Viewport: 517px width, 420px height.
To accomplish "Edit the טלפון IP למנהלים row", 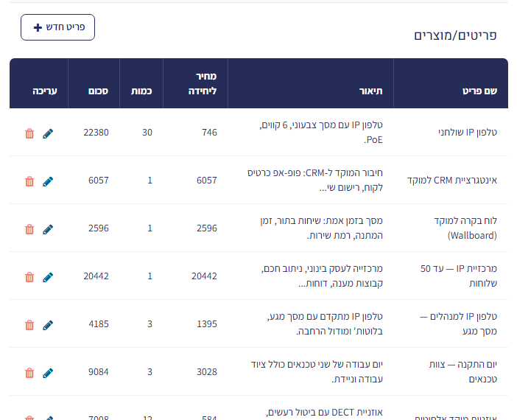I will pos(48,325).
